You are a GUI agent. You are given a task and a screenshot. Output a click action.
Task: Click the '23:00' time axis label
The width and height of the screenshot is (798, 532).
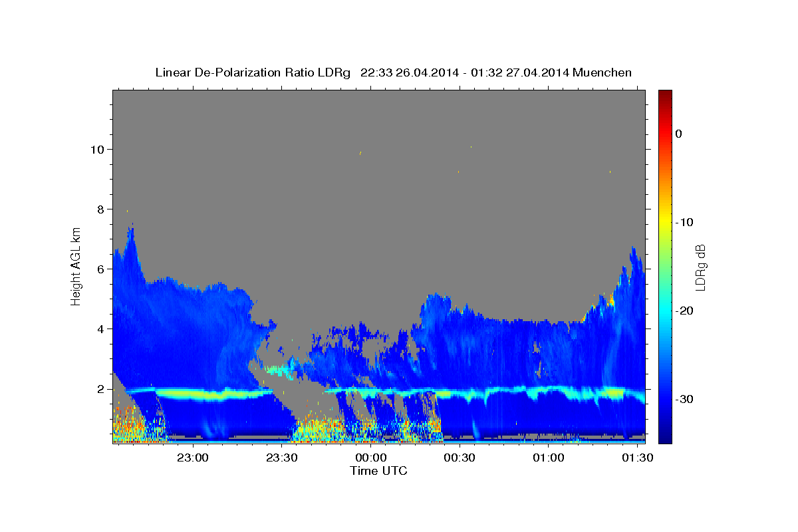193,458
